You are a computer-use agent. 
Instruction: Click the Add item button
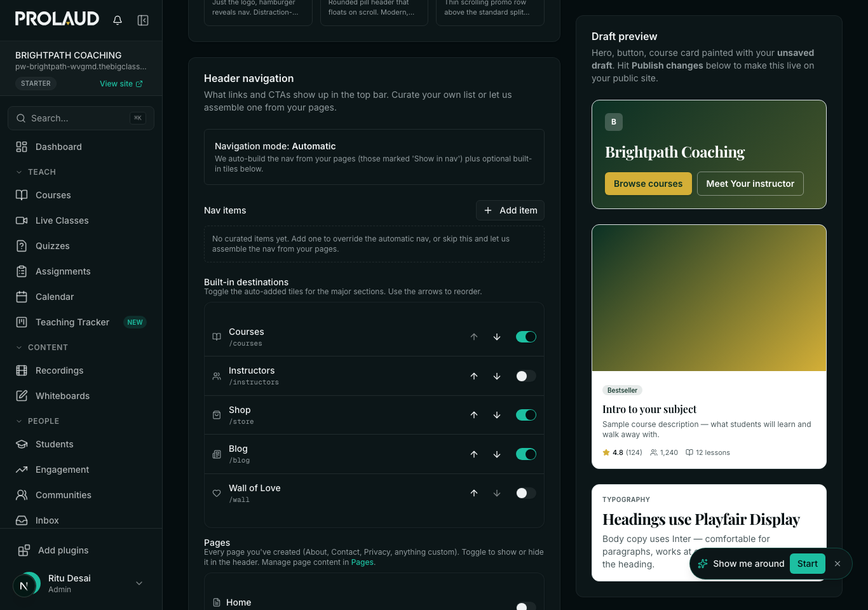(510, 210)
